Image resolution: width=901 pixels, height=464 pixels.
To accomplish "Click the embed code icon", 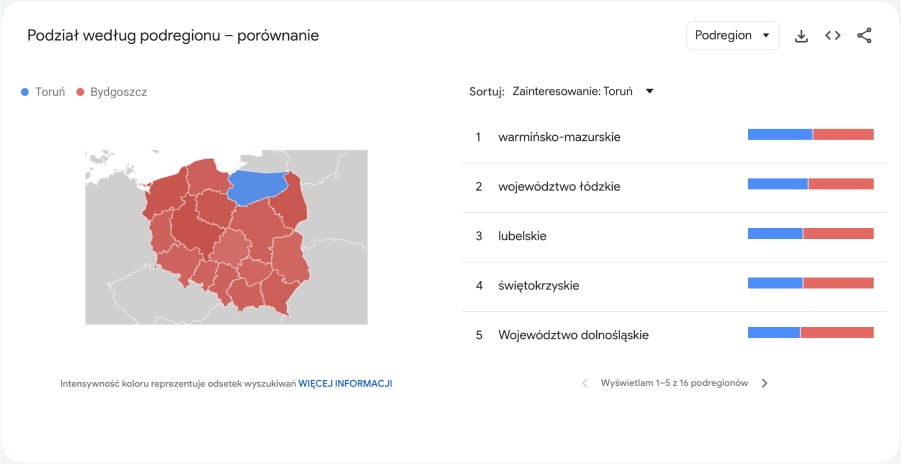I will [x=833, y=36].
